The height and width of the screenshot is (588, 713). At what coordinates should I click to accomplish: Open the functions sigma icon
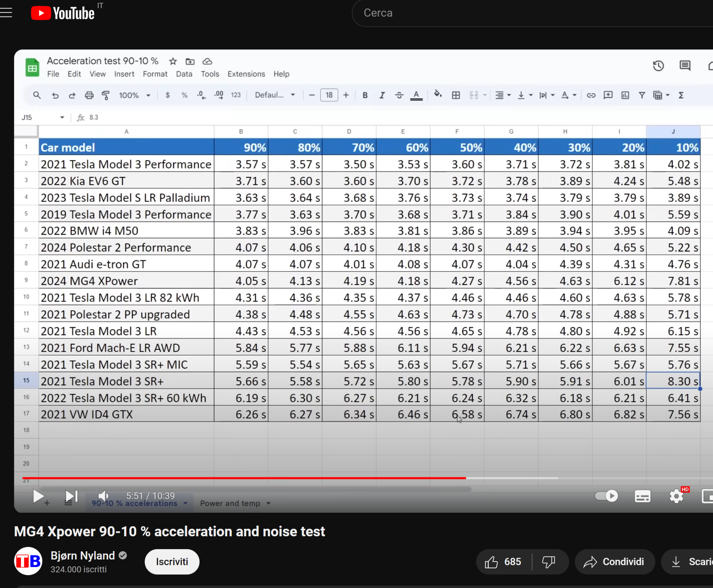tap(681, 95)
